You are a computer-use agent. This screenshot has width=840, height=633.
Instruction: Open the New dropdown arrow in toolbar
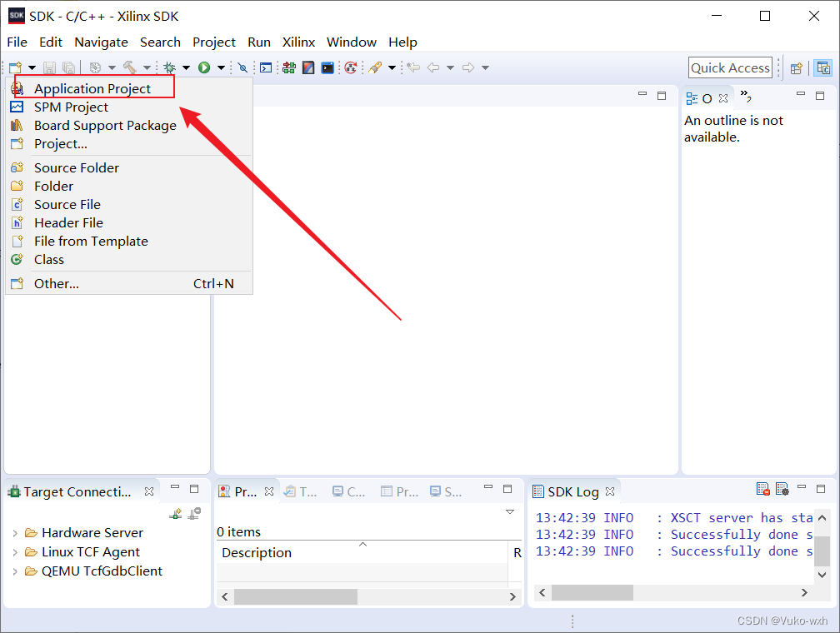(32, 67)
